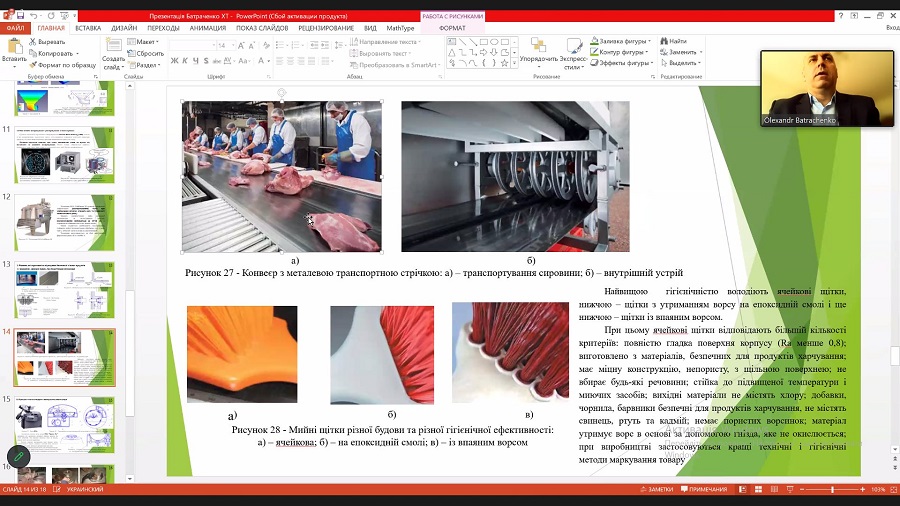This screenshot has height=506, width=900.
Task: Click Line spacing icon
Action: 339,45
